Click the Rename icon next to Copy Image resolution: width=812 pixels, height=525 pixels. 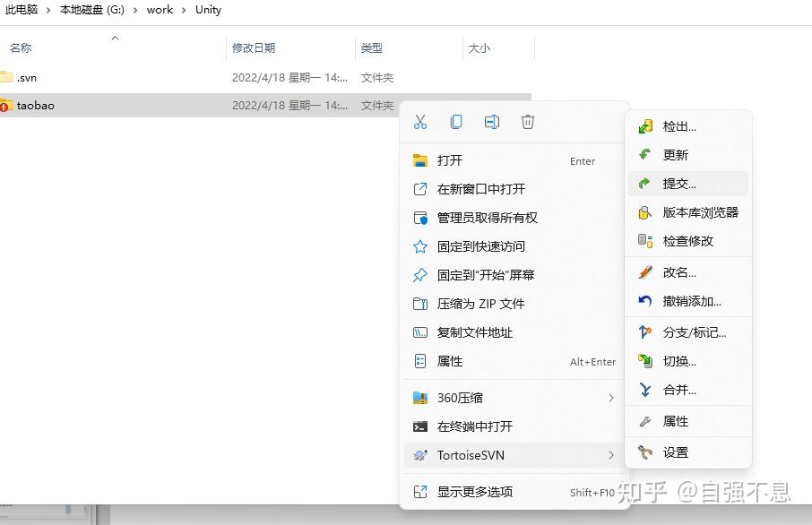click(491, 123)
